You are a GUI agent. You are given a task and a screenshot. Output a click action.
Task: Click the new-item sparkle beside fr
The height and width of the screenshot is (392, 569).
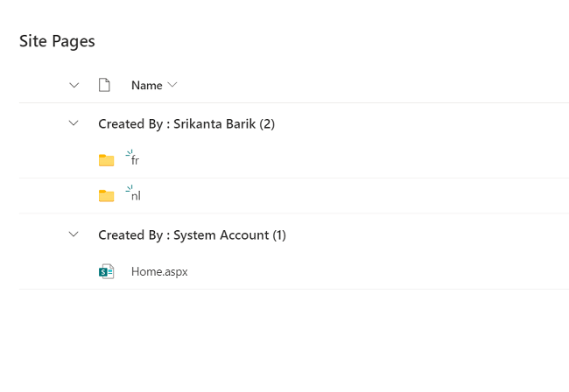pyautogui.click(x=129, y=152)
